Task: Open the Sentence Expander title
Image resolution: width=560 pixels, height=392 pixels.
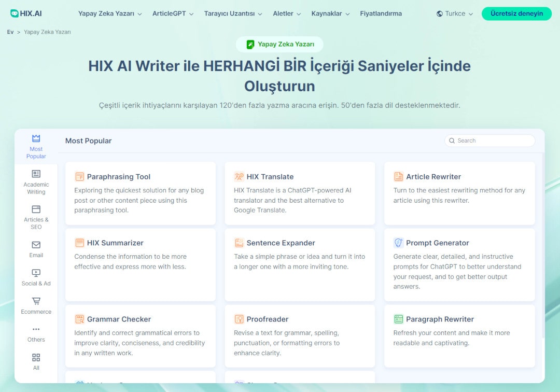Action: click(x=281, y=243)
